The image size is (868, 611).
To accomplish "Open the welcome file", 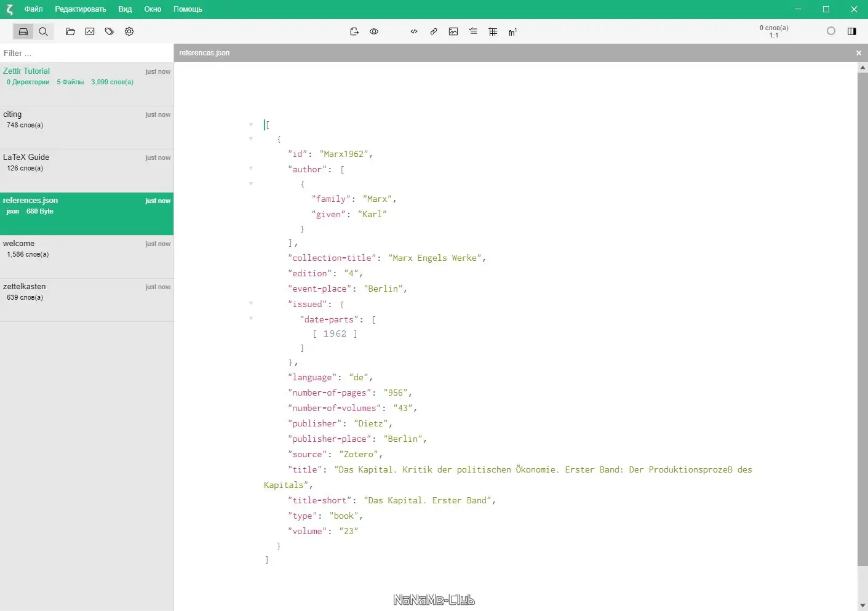I will point(87,257).
